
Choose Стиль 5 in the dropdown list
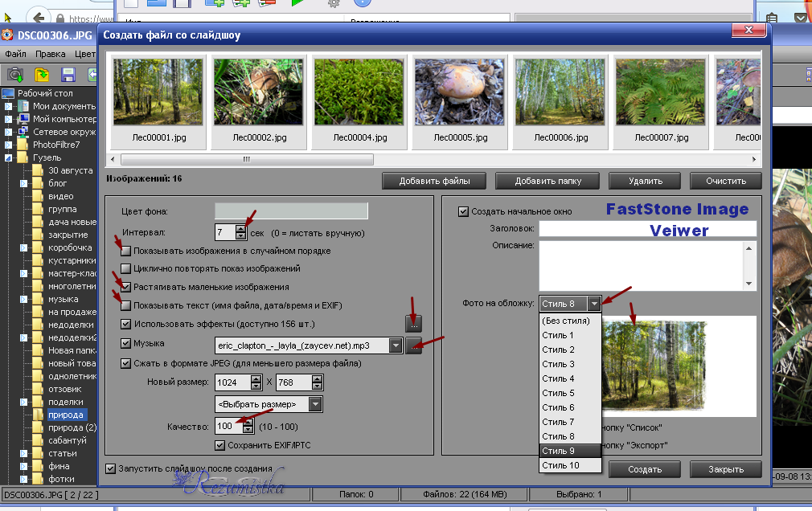(570, 393)
